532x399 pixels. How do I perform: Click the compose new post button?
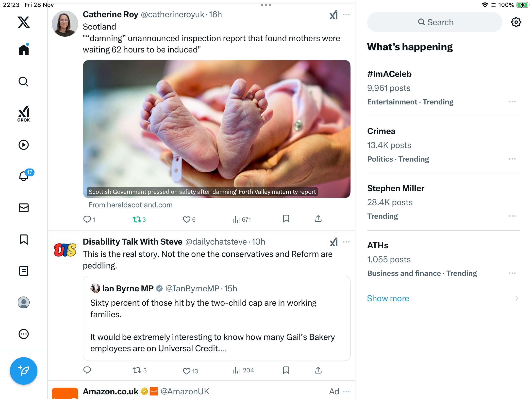[x=24, y=371]
